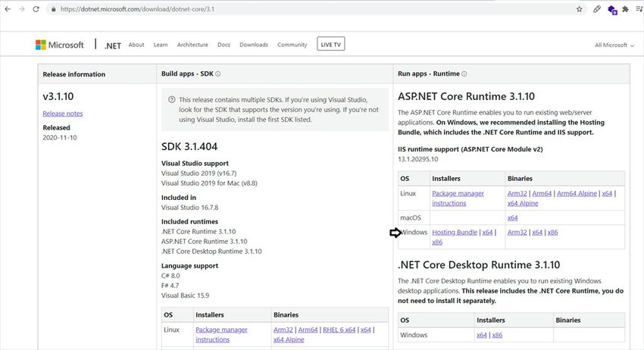Download the Windows Hosting Bundle installer

[455, 233]
